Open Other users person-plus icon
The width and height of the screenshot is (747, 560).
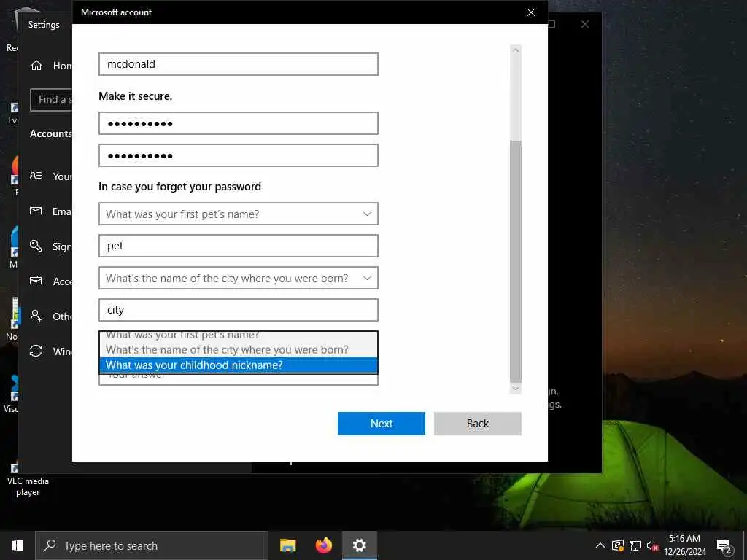[x=36, y=316]
